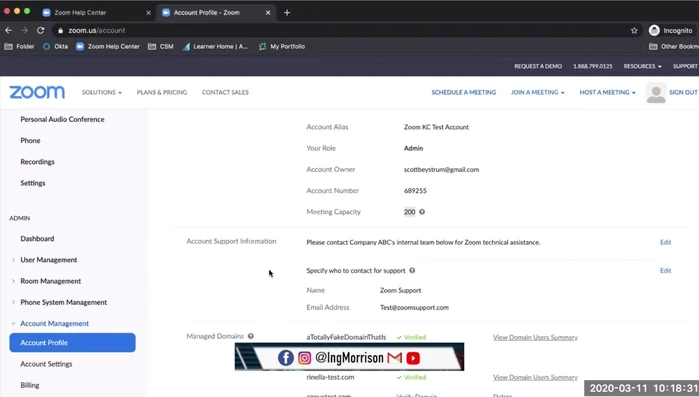Click Sign Out
Viewport: 699px width, 397px height.
(x=683, y=92)
